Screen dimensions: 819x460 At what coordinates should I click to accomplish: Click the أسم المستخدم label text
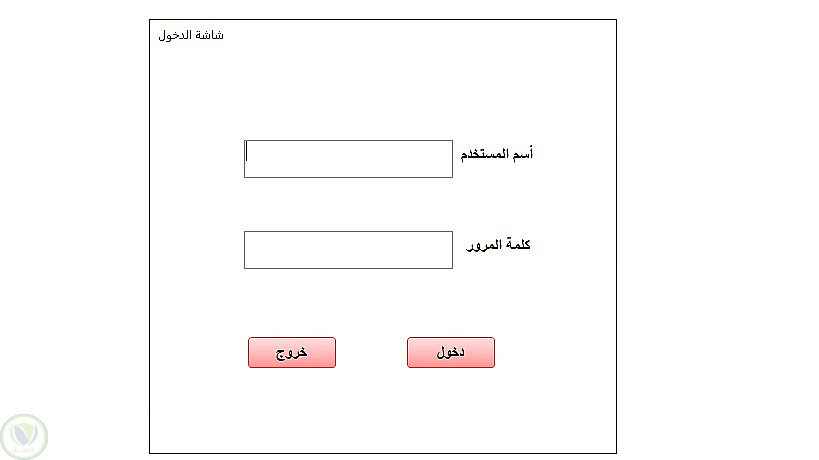(x=496, y=155)
